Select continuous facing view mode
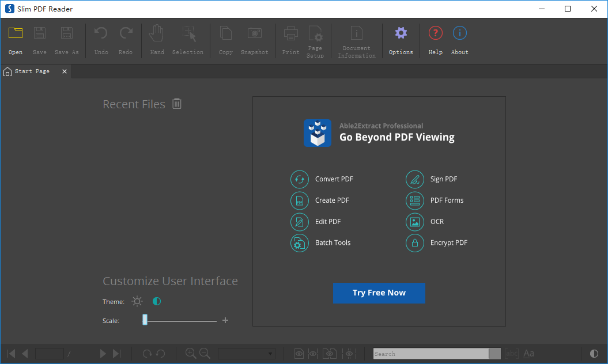The height and width of the screenshot is (364, 608). [x=349, y=354]
